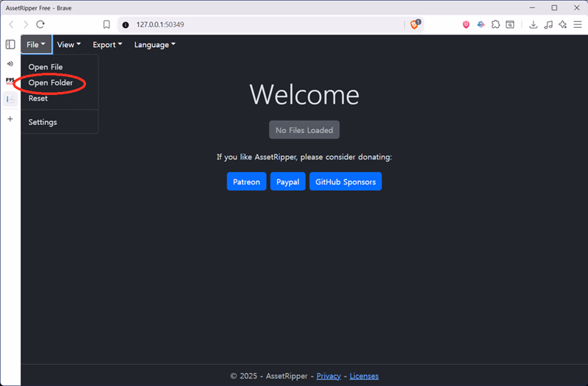Expand the View dropdown menu

click(x=68, y=45)
